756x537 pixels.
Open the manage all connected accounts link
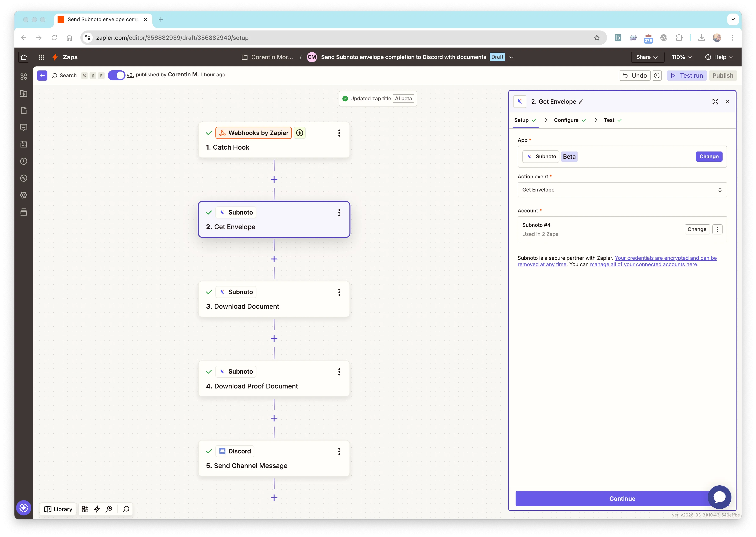point(643,264)
